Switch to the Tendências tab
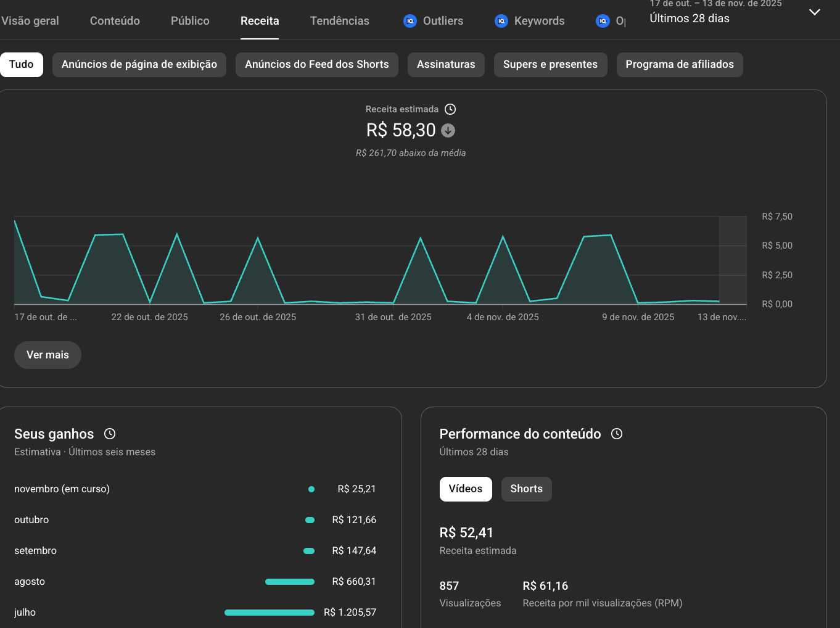Screen dimensions: 840x628 (x=339, y=21)
